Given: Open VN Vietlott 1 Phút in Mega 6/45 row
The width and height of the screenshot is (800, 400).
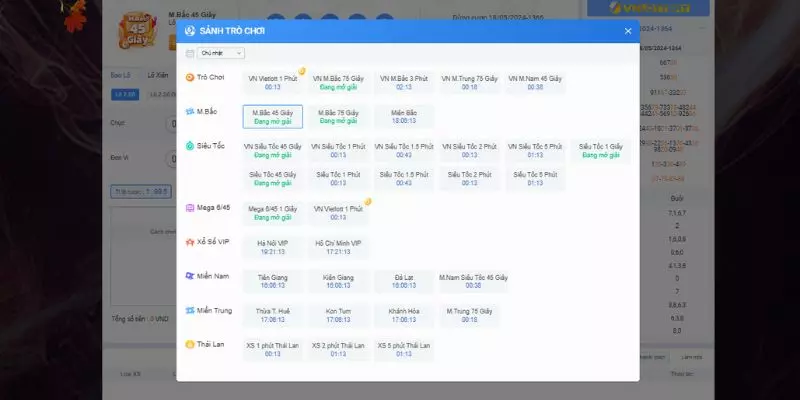Looking at the screenshot, I should (x=338, y=213).
